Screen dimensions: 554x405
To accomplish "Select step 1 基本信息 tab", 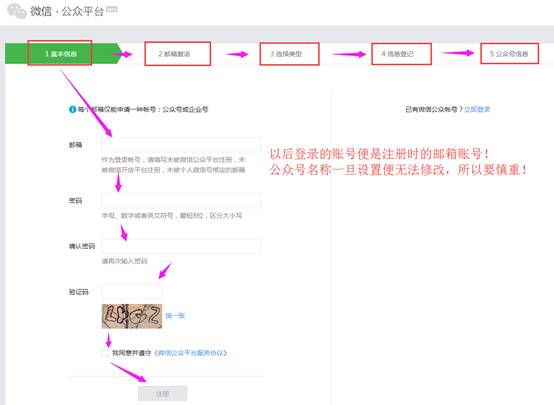I will click(x=61, y=54).
